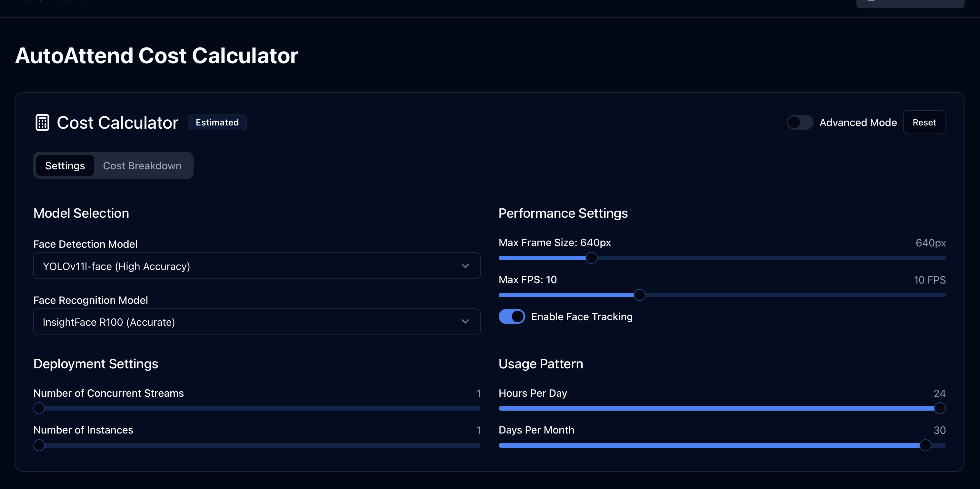Click the Max FPS slider handle
The width and height of the screenshot is (980, 489).
pos(640,294)
